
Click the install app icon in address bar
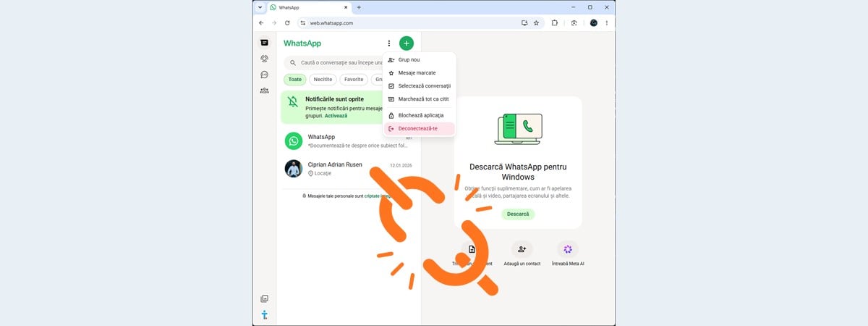(x=524, y=23)
